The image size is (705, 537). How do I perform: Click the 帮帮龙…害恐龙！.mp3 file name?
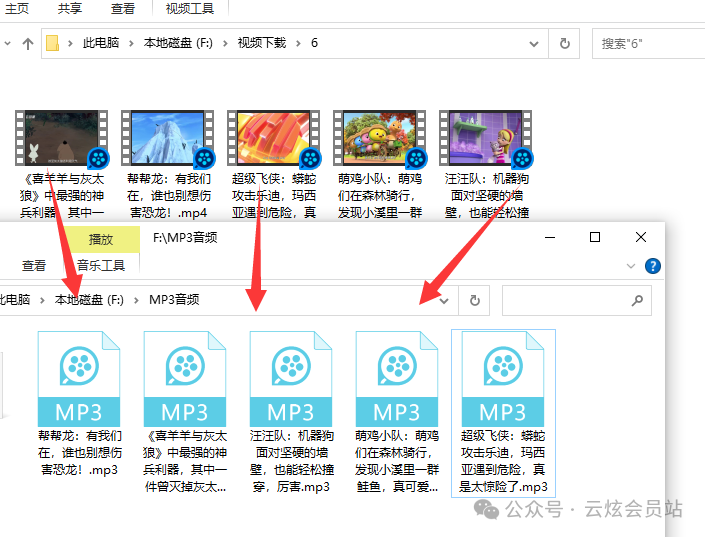click(80, 452)
